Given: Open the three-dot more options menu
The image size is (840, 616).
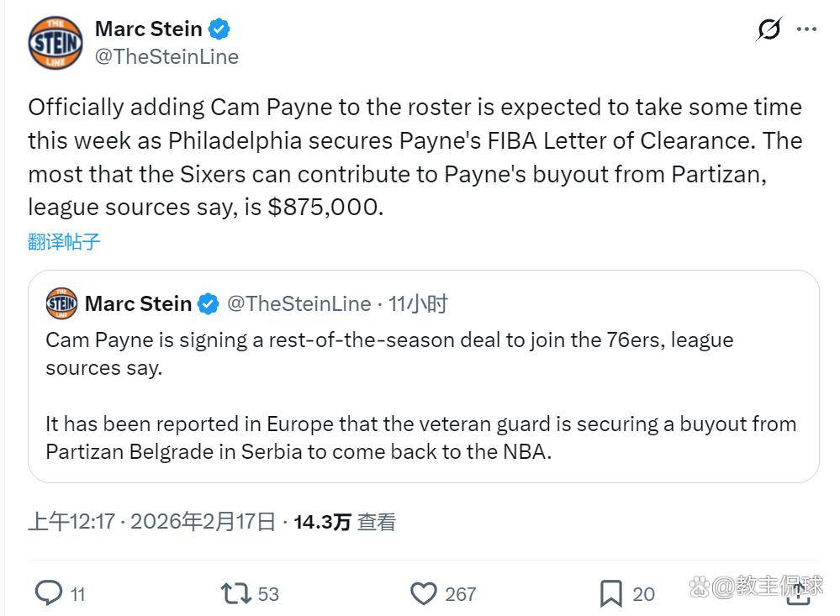Looking at the screenshot, I should coord(806,29).
